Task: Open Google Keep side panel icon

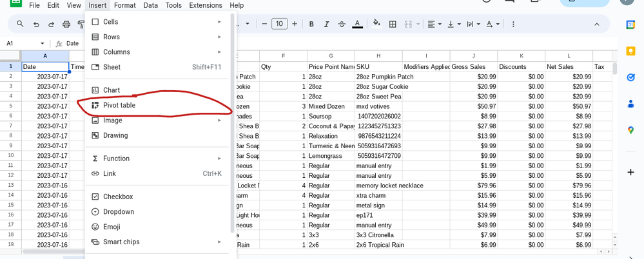Action: click(x=631, y=51)
